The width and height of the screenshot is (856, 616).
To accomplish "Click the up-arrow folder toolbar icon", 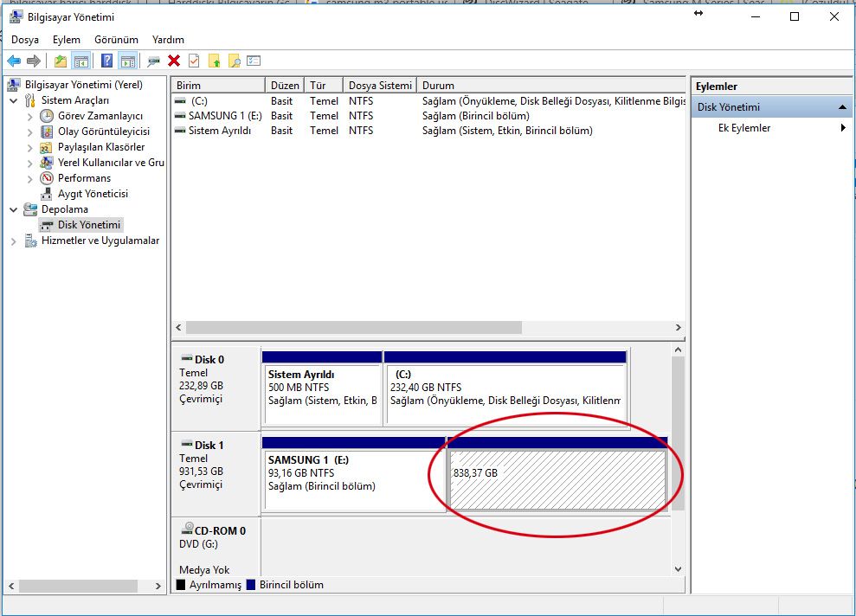I will click(215, 60).
